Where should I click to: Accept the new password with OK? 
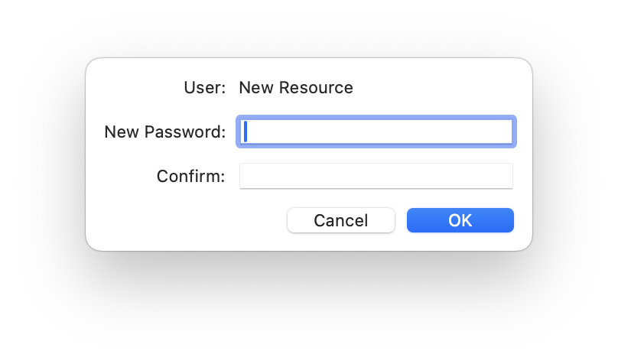pyautogui.click(x=460, y=220)
